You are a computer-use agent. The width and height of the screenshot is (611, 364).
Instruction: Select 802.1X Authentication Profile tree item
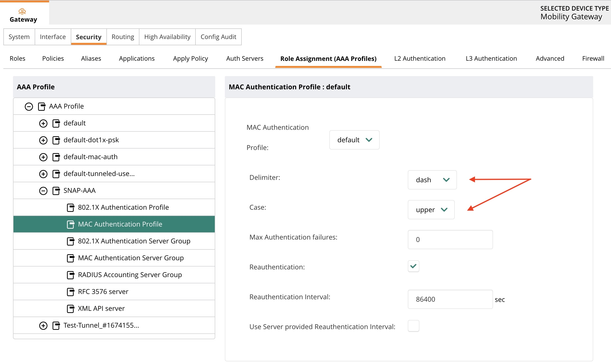[x=123, y=207]
